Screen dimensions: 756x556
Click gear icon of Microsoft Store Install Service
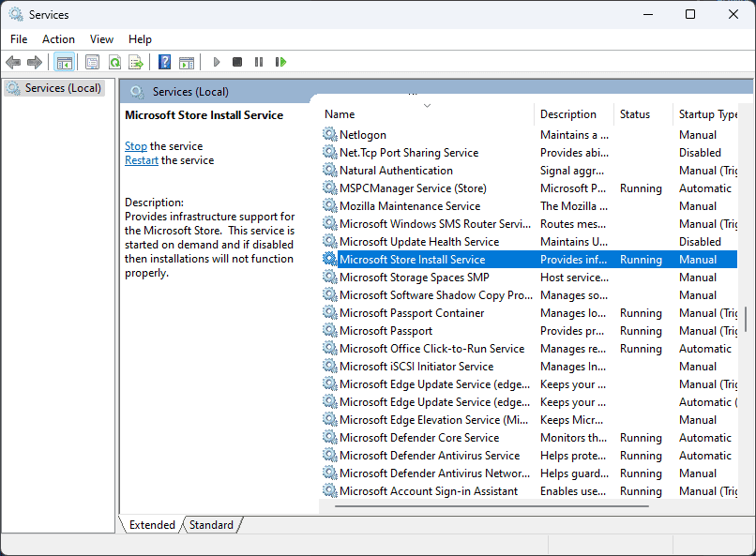(329, 259)
